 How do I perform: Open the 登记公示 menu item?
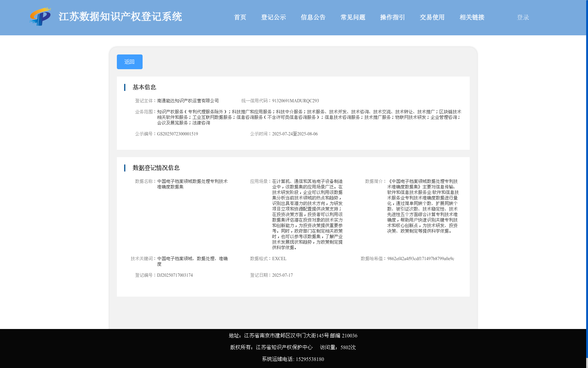pos(273,17)
